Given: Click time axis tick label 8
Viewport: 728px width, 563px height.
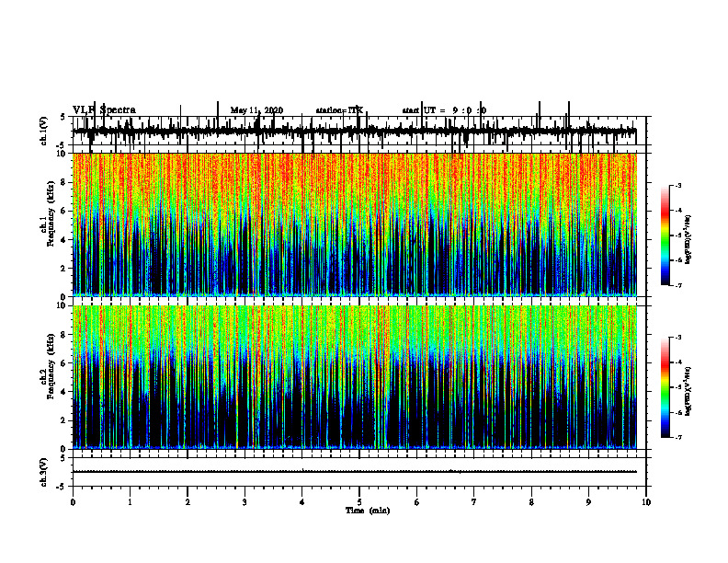Looking at the screenshot, I should point(531,502).
